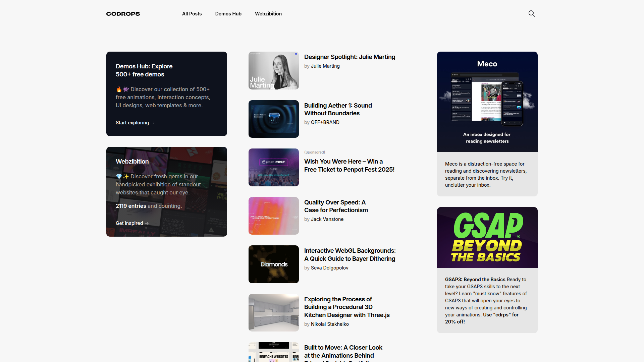Screen dimensions: 644x362
Task: Open the All Posts menu item
Action: tap(192, 14)
